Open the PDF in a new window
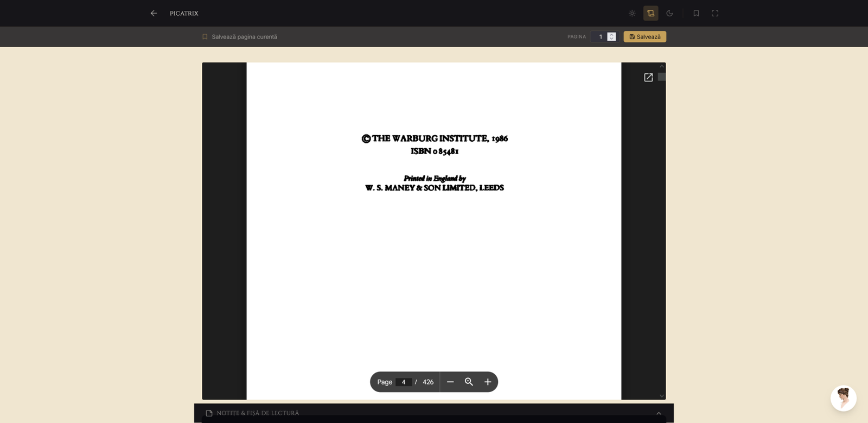The image size is (868, 423). (648, 78)
